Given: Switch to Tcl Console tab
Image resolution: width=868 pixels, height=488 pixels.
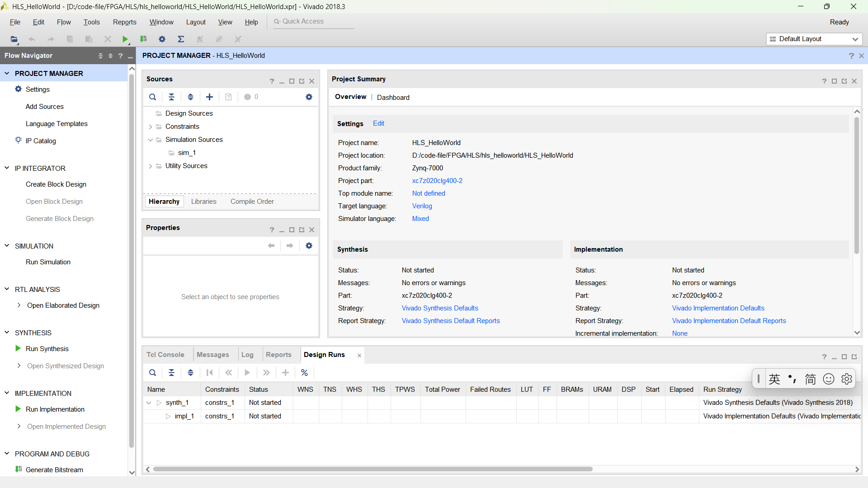Looking at the screenshot, I should [165, 355].
